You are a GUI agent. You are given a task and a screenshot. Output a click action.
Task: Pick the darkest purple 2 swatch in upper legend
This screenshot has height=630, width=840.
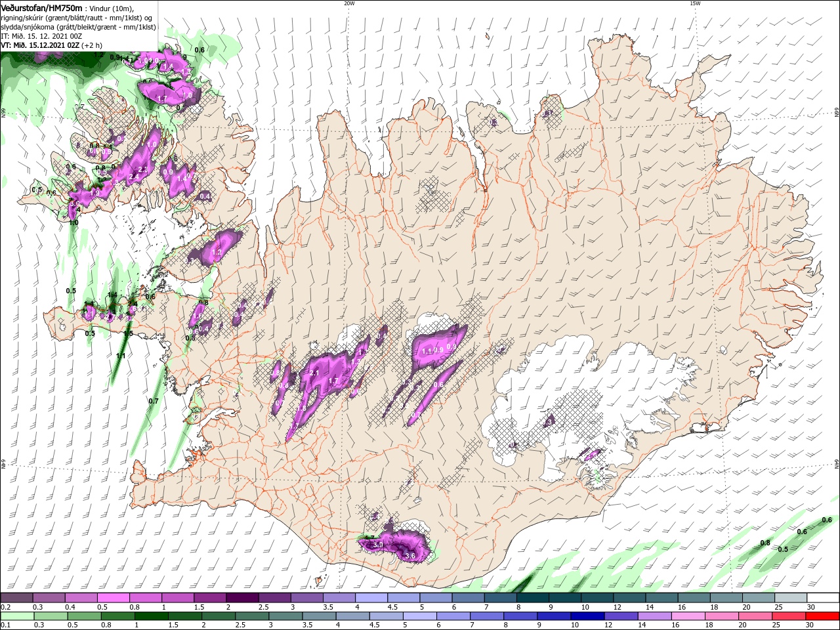243,598
